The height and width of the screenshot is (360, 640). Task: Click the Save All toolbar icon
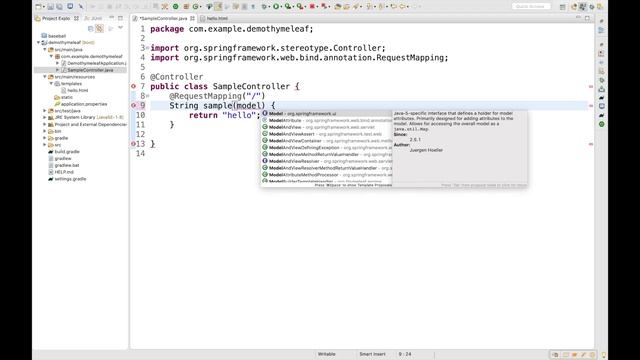(x=59, y=7)
